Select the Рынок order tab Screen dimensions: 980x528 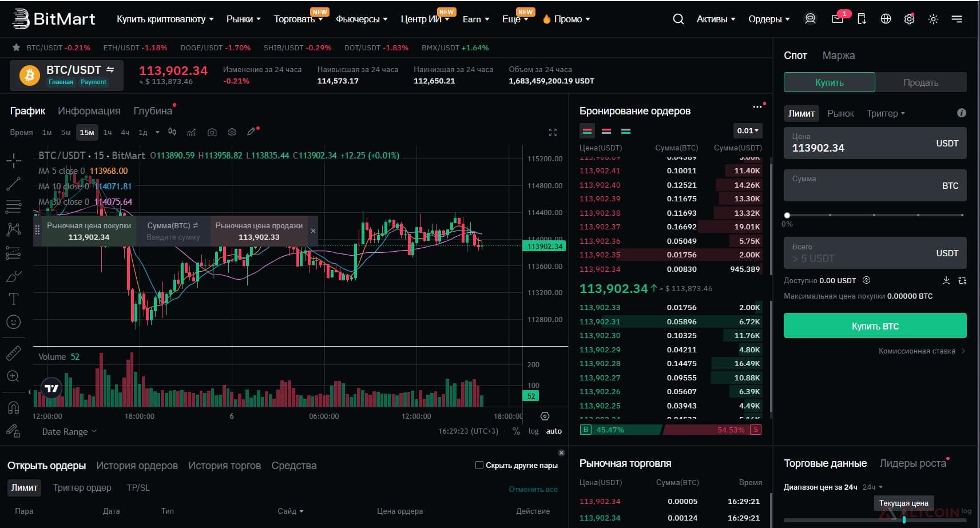[840, 113]
